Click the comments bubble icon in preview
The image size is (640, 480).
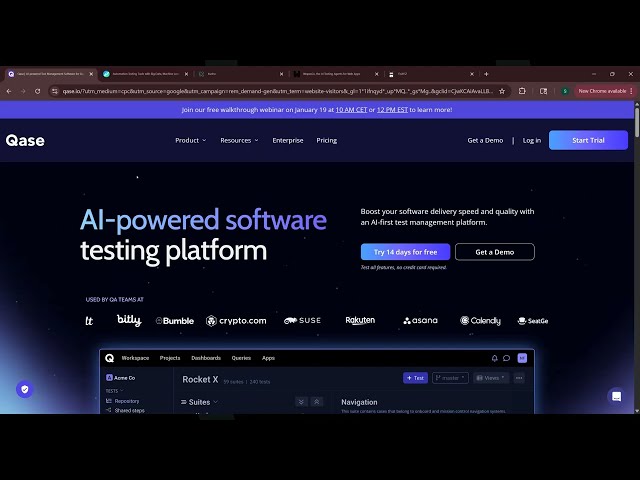pyautogui.click(x=507, y=358)
